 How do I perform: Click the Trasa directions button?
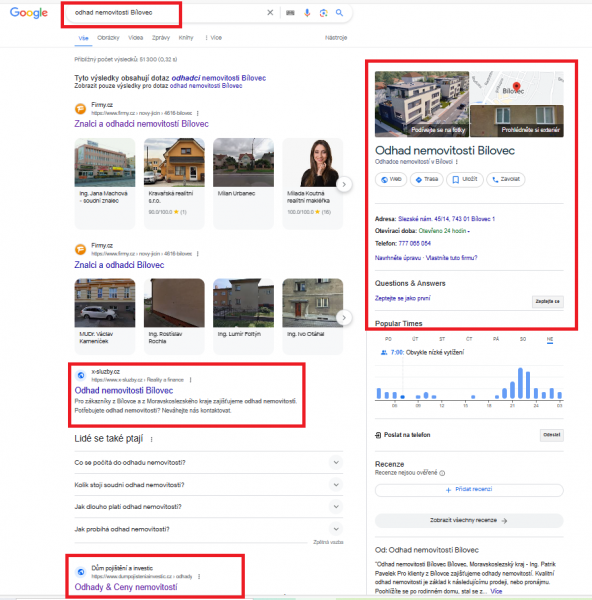point(426,179)
